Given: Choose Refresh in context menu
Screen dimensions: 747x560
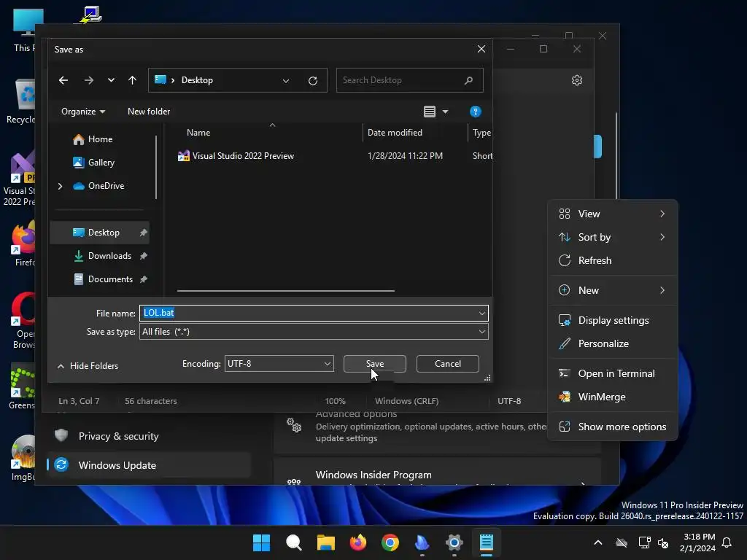Looking at the screenshot, I should pos(612,260).
